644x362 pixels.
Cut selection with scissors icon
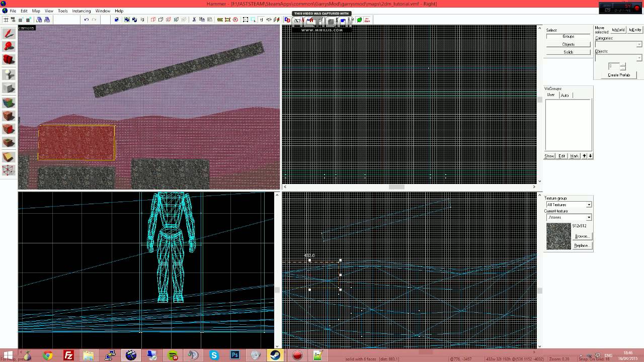pos(194,20)
